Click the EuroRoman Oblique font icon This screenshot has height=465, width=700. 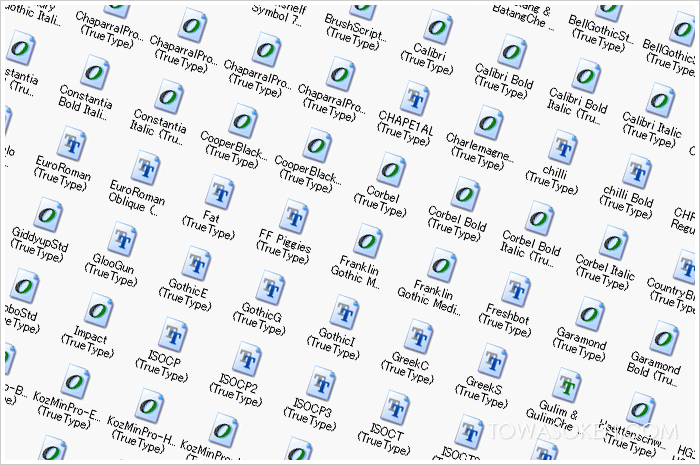coord(146,167)
